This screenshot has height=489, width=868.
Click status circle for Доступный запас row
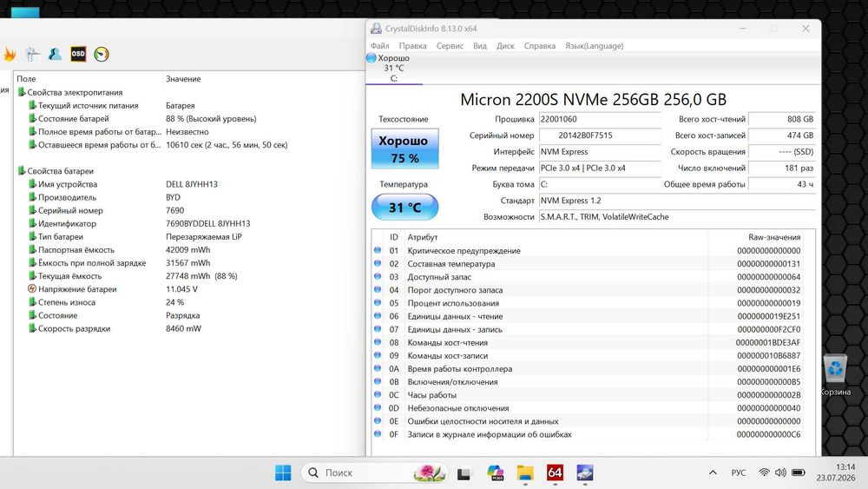tap(378, 276)
